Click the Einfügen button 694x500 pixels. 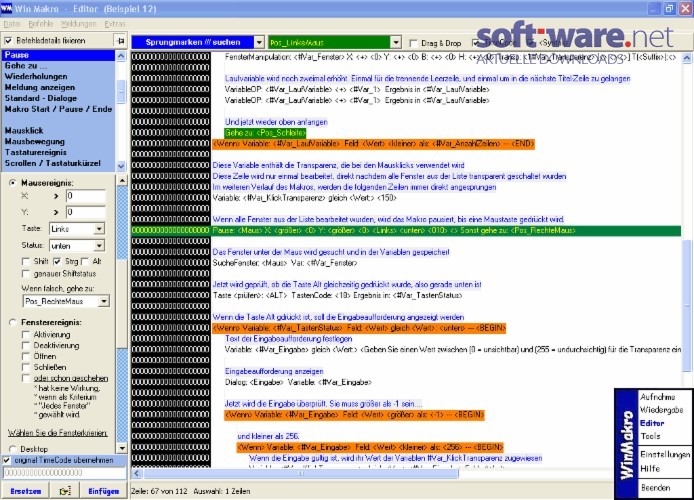point(104,491)
